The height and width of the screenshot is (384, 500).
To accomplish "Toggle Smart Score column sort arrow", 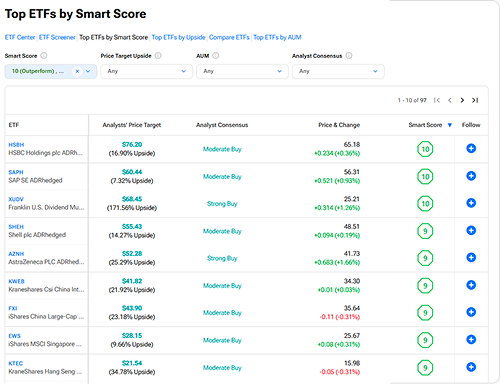I will [x=450, y=125].
